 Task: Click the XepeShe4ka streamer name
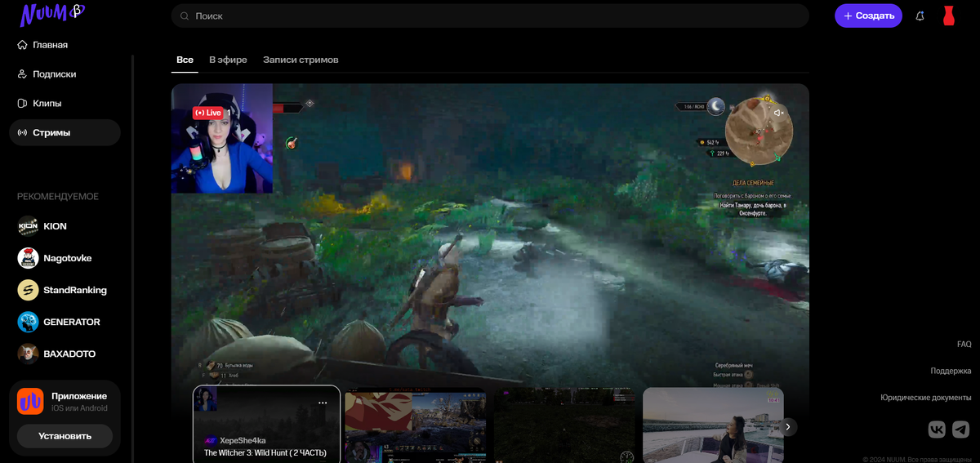(243, 440)
